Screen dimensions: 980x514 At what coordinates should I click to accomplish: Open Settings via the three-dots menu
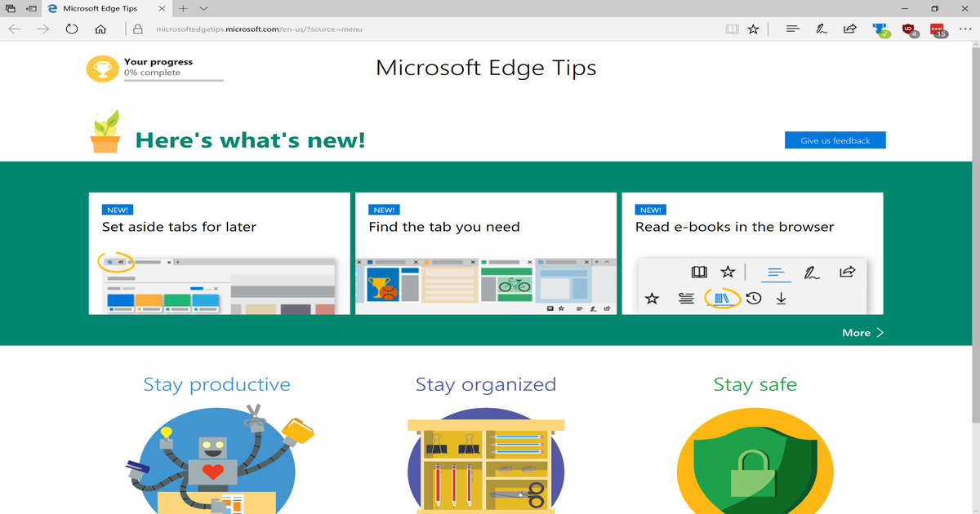pos(966,29)
